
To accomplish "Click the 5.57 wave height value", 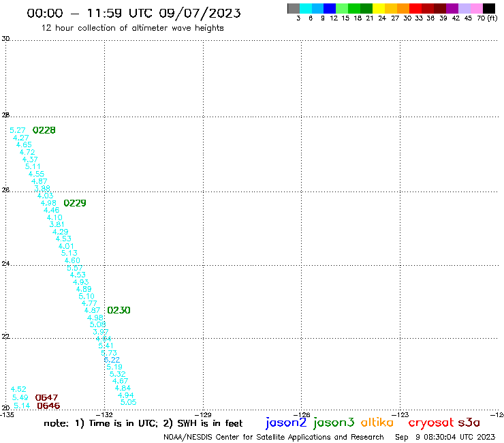I will (x=75, y=268).
